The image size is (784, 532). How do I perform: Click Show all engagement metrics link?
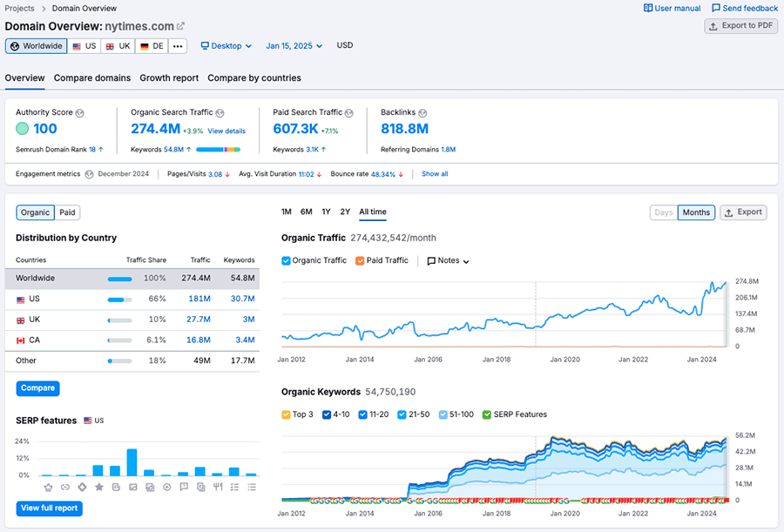pos(435,174)
